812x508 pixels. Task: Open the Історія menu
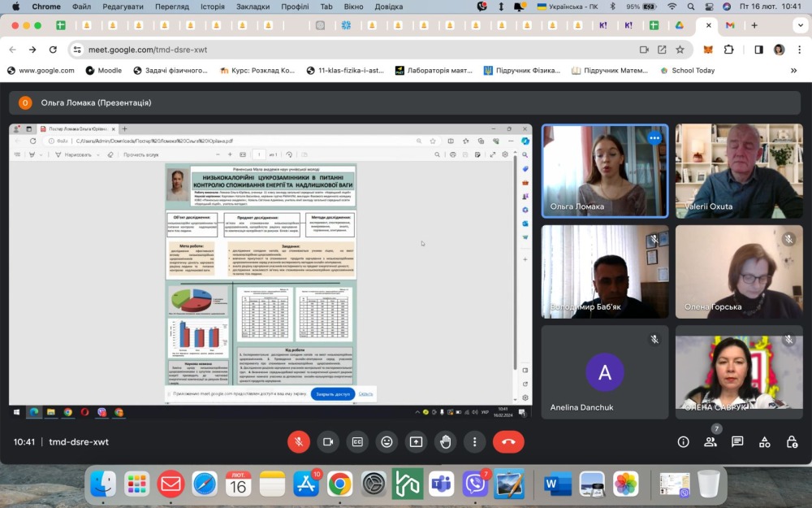(212, 7)
